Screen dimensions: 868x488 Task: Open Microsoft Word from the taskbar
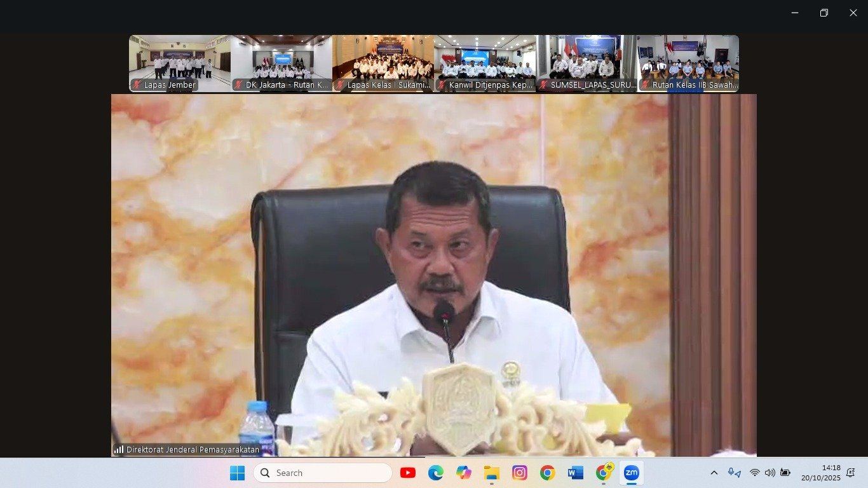pos(575,473)
